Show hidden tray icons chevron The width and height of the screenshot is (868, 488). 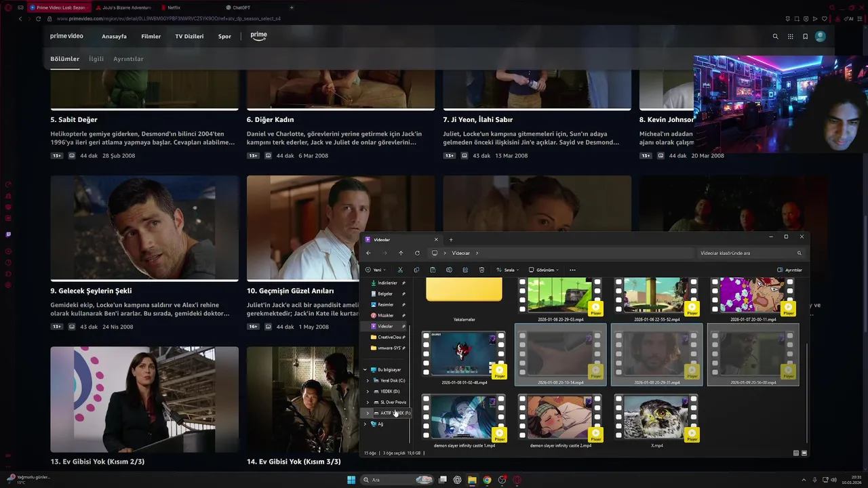coord(803,480)
